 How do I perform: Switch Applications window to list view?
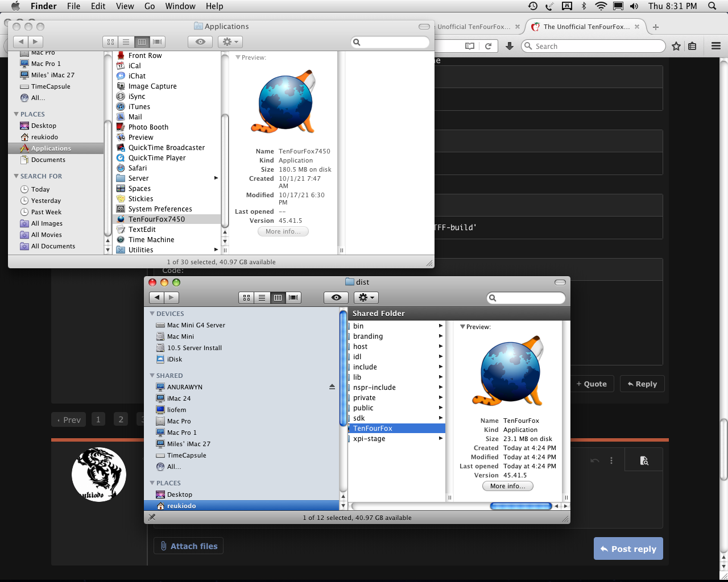pos(126,42)
